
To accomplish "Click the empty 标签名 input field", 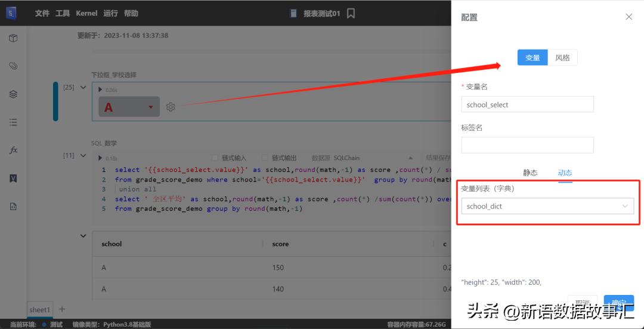I will coord(527,145).
